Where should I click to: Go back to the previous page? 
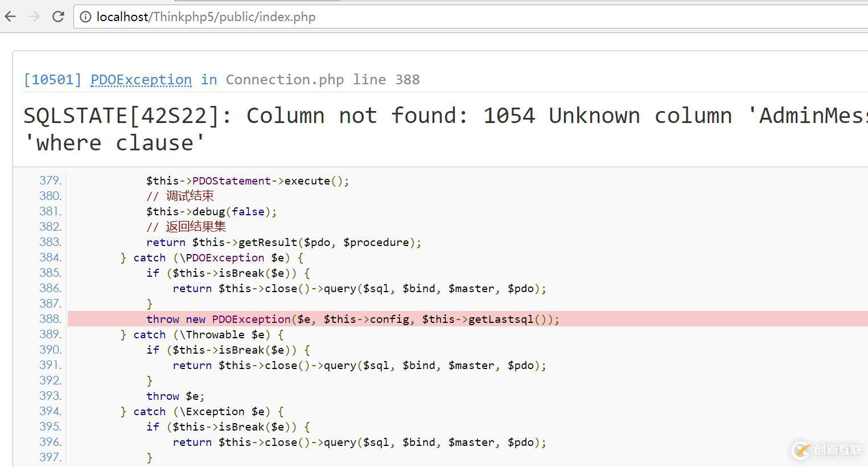point(10,17)
